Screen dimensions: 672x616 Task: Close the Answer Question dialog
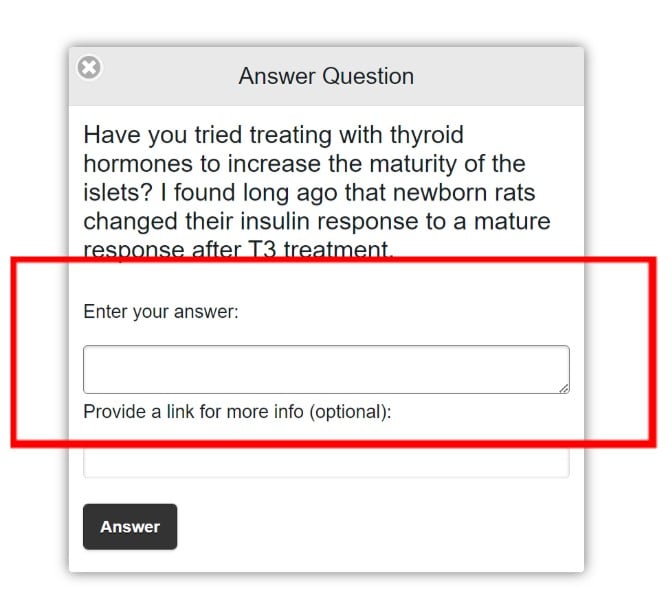pyautogui.click(x=89, y=67)
